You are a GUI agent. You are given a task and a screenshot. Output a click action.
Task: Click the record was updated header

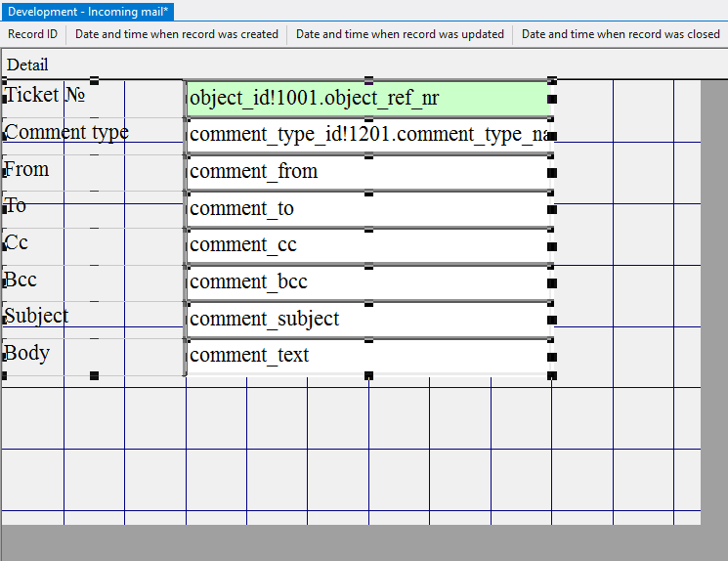point(400,34)
